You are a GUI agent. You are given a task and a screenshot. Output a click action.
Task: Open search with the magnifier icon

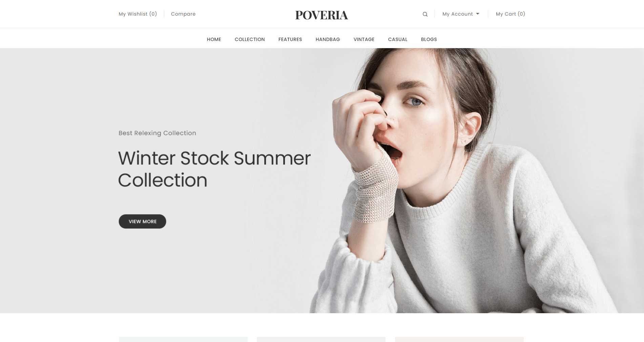point(425,14)
